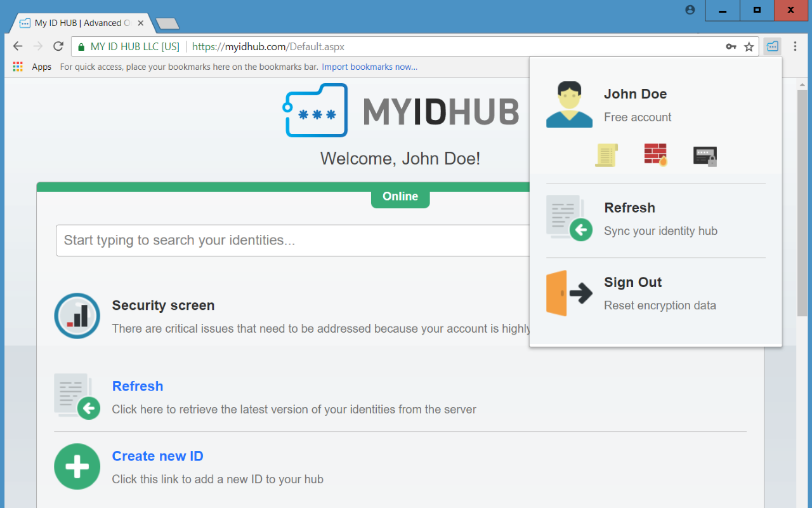The width and height of the screenshot is (812, 508).
Task: Select the scroll/log icon in the popup
Action: click(x=606, y=155)
